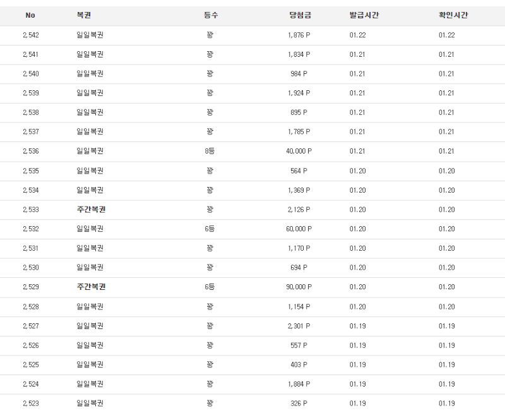Viewport: 505px width, 420px height.
Task: Click issue time 01.22 in row 2,542
Action: click(x=358, y=35)
